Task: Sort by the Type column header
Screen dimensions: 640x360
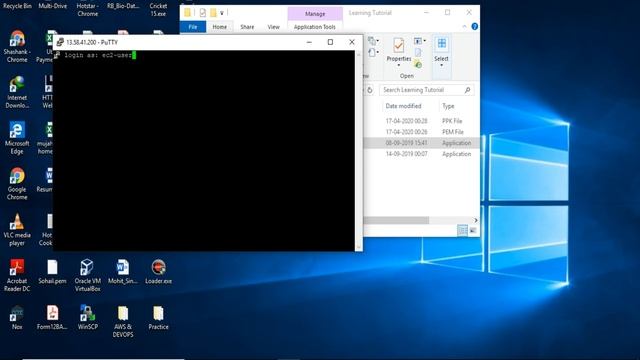Action: 448,106
